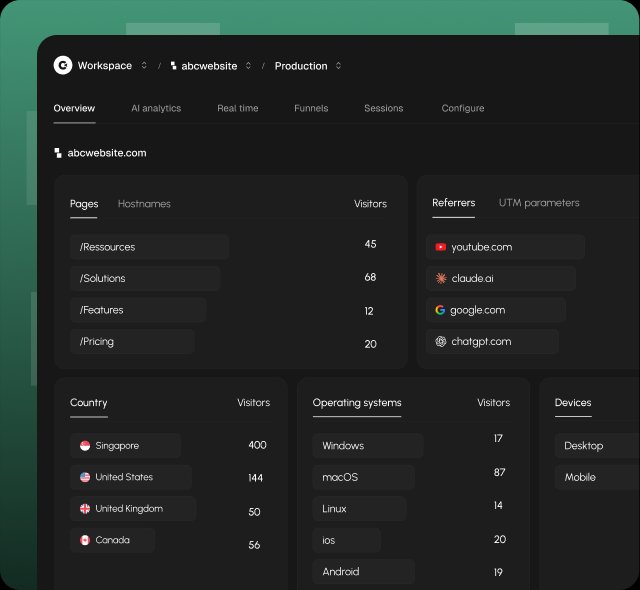Select the Devices tab
The image size is (640, 590).
[x=573, y=403]
